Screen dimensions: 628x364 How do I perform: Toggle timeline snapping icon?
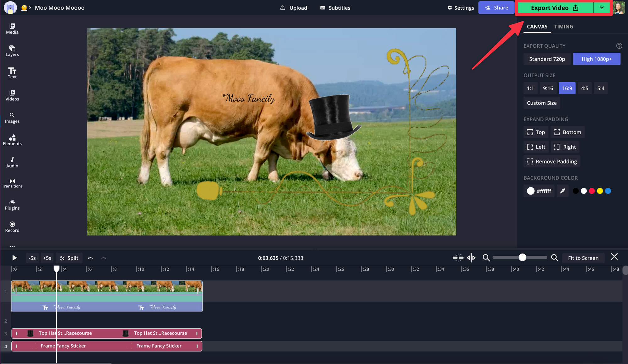[x=458, y=258]
